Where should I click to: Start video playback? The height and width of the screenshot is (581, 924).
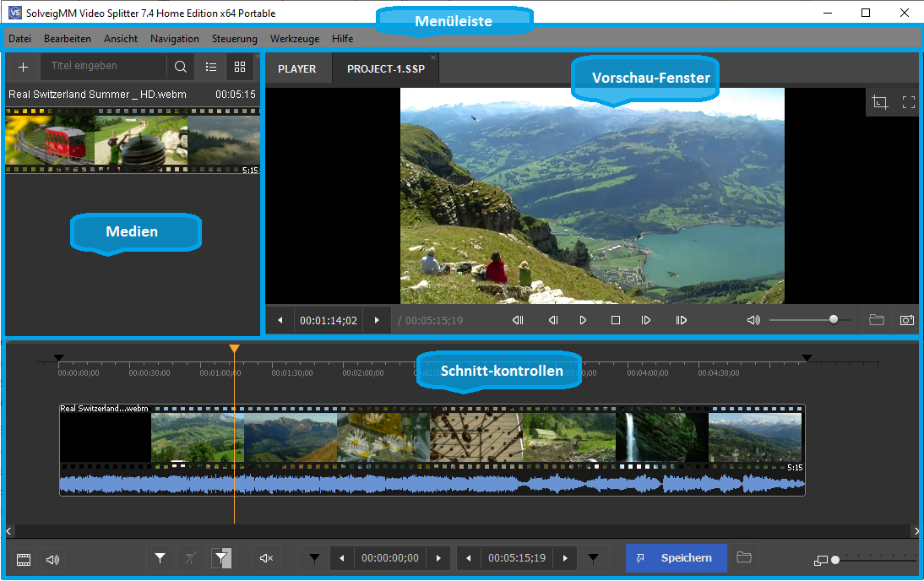[583, 321]
